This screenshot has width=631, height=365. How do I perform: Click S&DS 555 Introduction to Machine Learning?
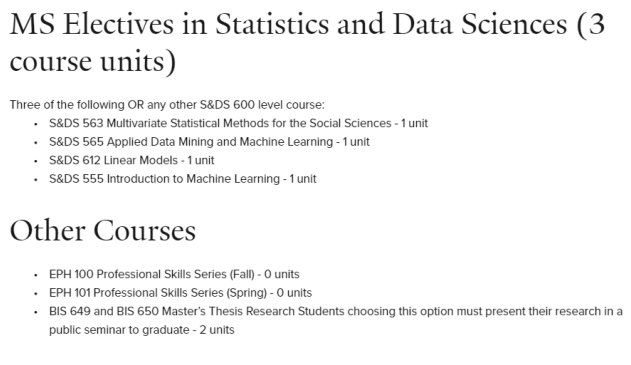(x=183, y=179)
